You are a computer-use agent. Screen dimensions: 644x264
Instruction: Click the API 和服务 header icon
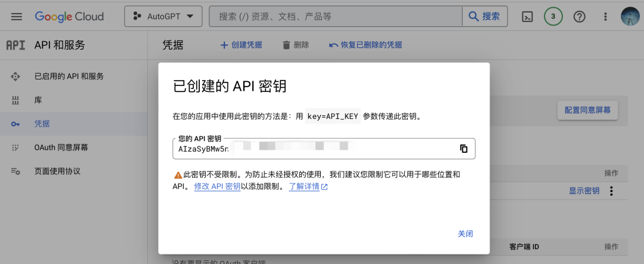(x=16, y=45)
